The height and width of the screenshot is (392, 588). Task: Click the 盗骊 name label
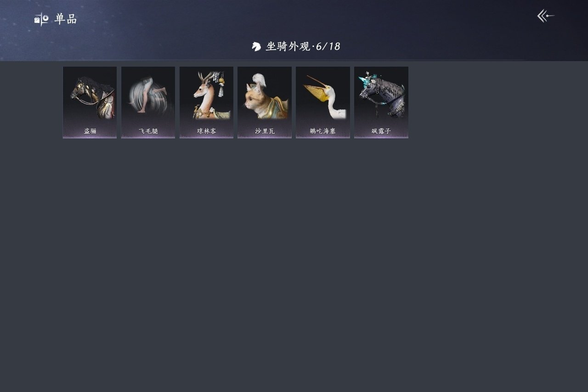90,131
